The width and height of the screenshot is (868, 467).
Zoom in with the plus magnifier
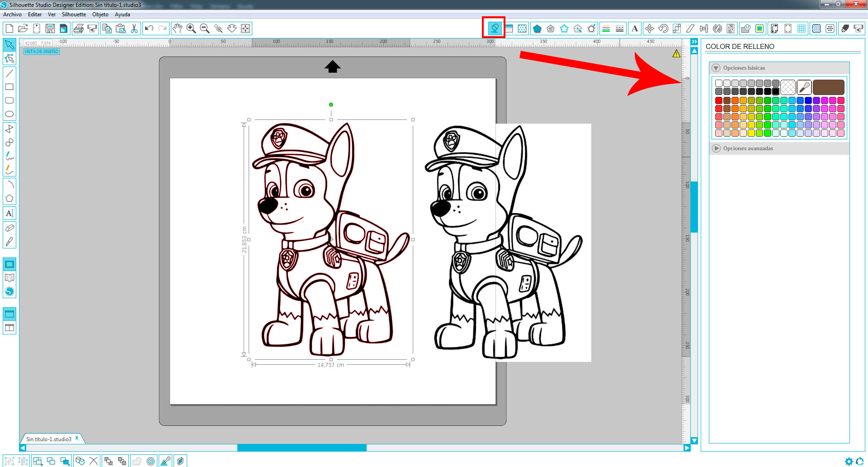(191, 29)
